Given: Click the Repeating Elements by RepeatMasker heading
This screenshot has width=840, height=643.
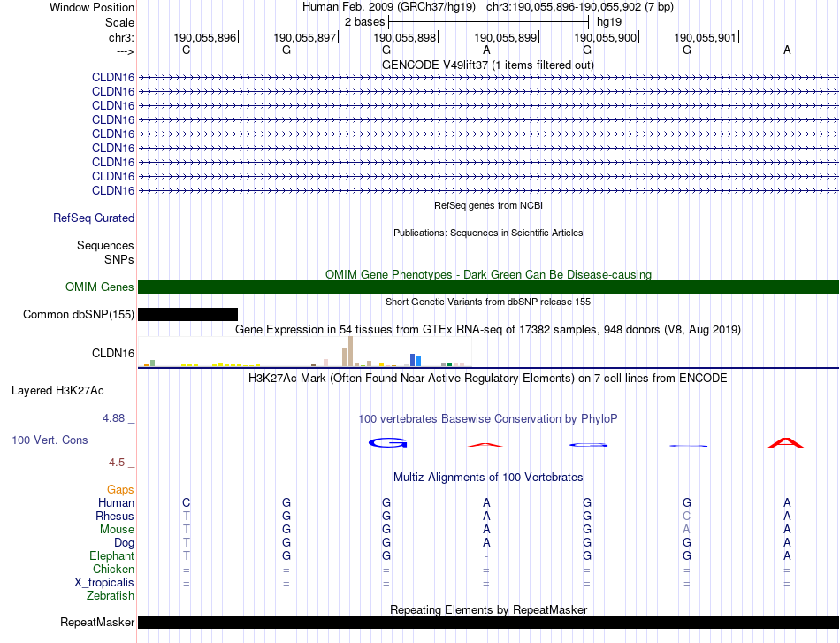Looking at the screenshot, I should [x=488, y=609].
